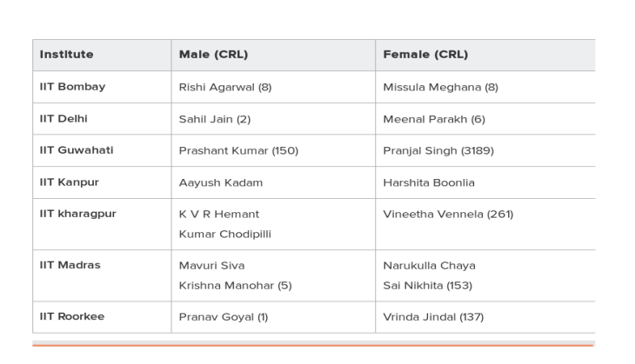Viewport: 635px width, 364px height.
Task: Click the Institute column header
Action: (66, 54)
